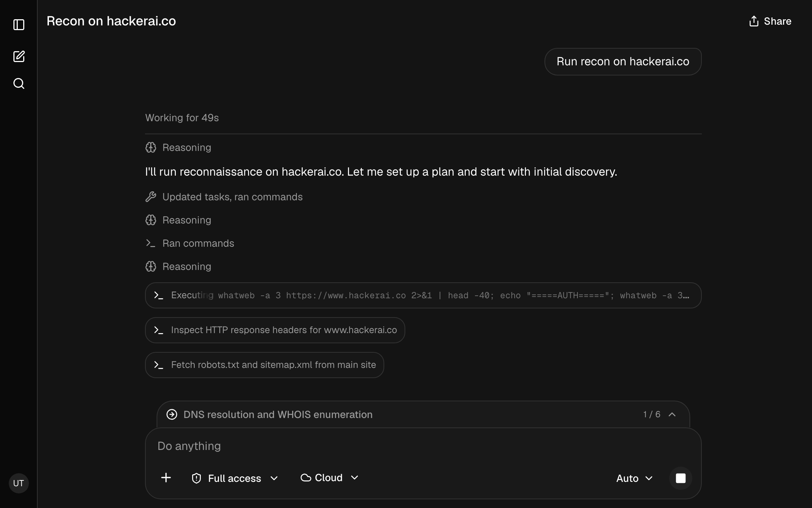Screen dimensions: 812x508
Task: Collapse the task list chevron next to 1 / 6
Action: 672,414
